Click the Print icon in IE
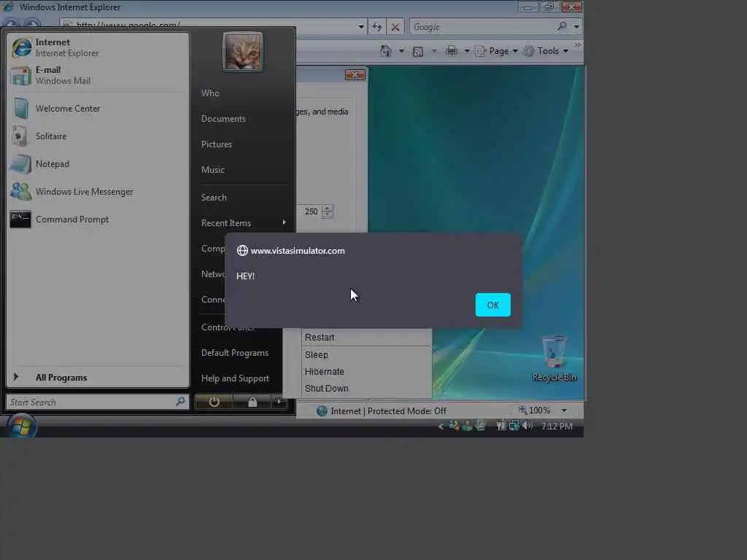Viewport: 747px width, 560px height. (451, 51)
